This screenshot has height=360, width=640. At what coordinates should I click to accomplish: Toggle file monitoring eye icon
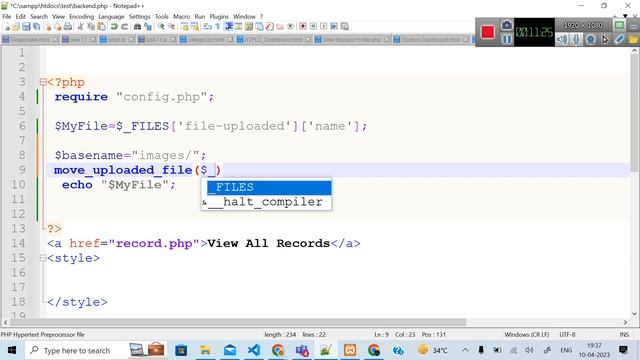pyautogui.click(x=290, y=27)
